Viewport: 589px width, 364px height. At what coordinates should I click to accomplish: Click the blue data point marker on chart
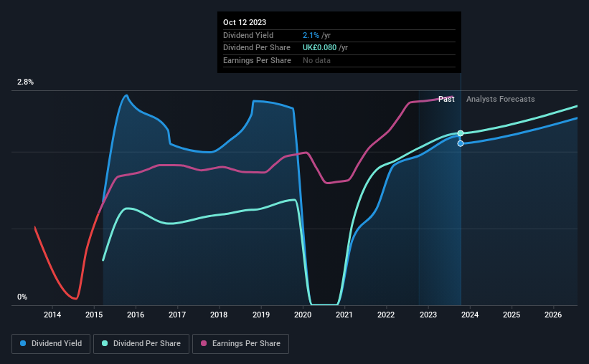click(x=461, y=143)
